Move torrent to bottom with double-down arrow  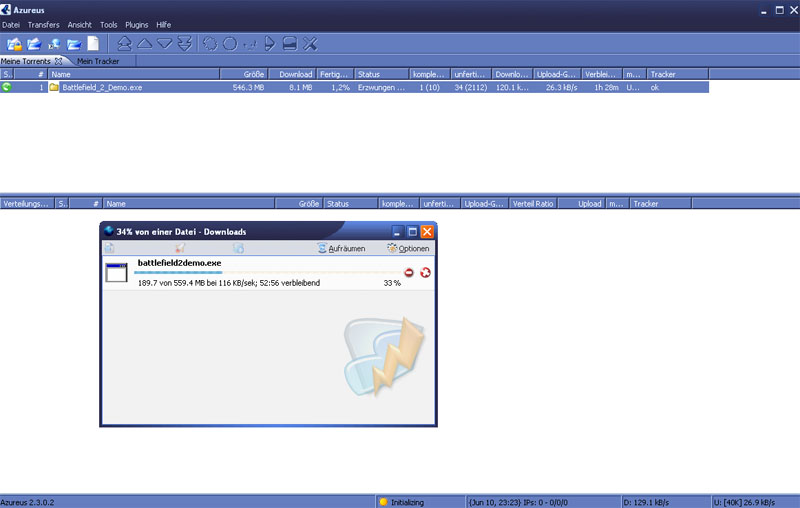[184, 44]
